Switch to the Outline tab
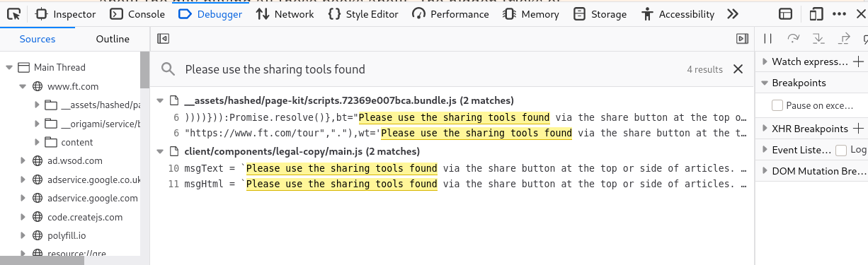Screen dimensions: 868x265 coord(113,39)
